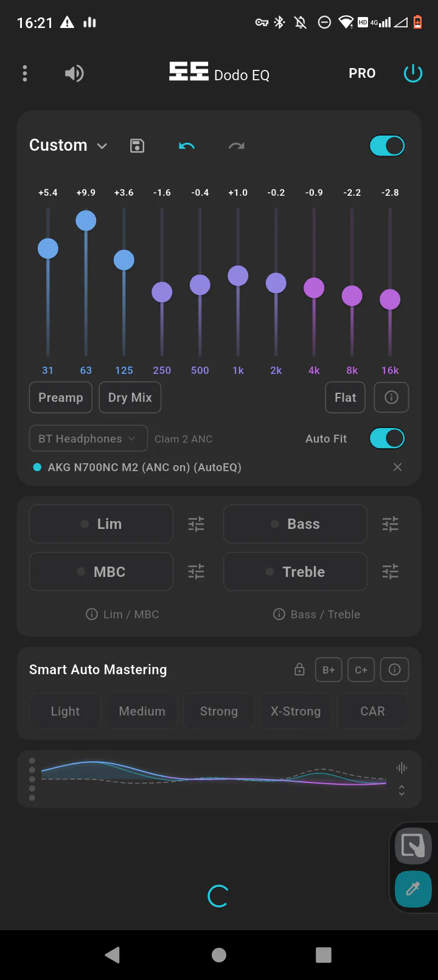The width and height of the screenshot is (438, 980).
Task: Disable the Auto Fit switch
Action: (x=387, y=438)
